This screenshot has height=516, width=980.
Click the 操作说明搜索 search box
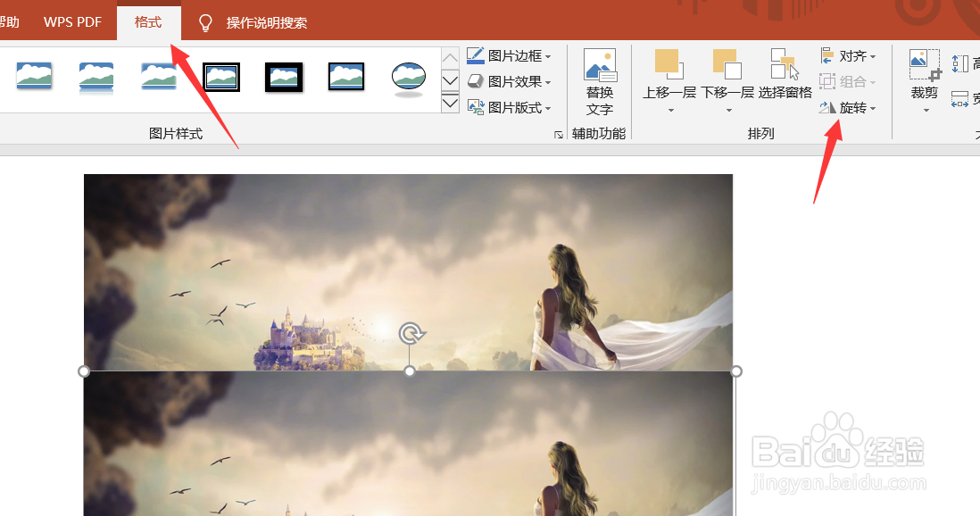(266, 23)
